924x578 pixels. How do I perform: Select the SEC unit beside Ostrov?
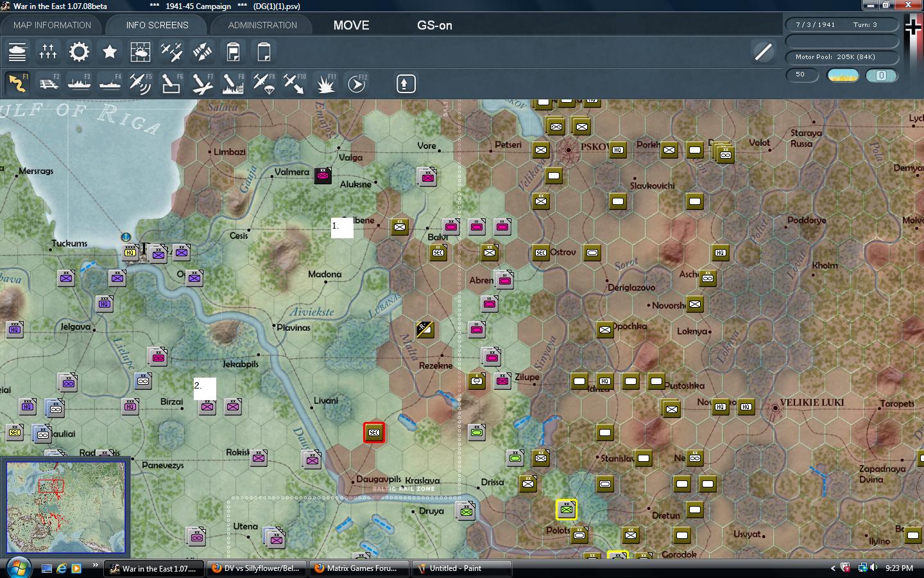tap(541, 252)
